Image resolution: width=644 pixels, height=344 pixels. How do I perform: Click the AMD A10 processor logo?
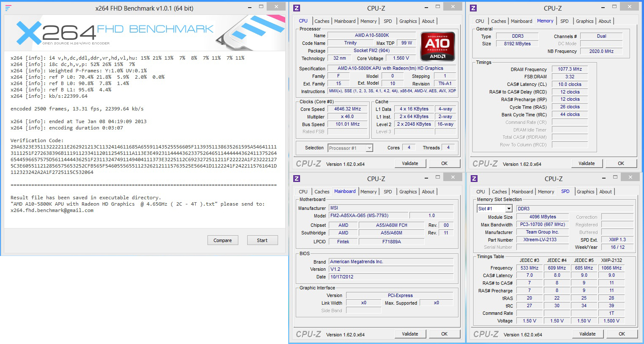click(438, 46)
